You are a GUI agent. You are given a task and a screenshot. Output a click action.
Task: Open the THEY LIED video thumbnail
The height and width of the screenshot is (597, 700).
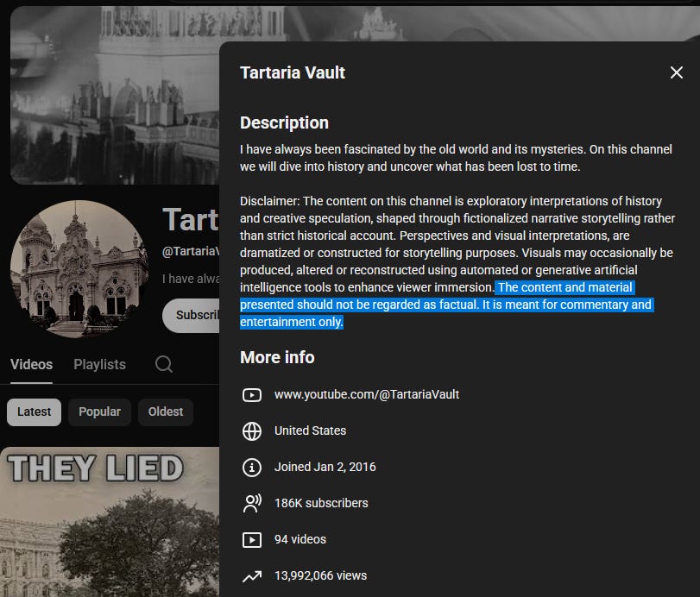coord(110,522)
